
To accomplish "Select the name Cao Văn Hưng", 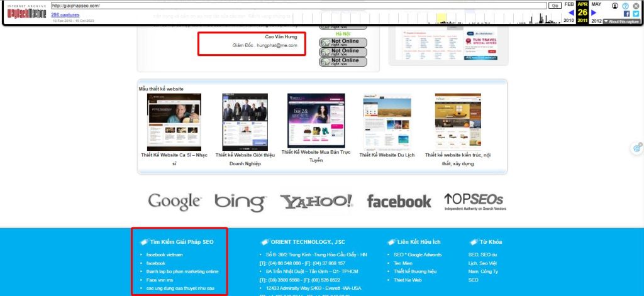I will coord(281,37).
